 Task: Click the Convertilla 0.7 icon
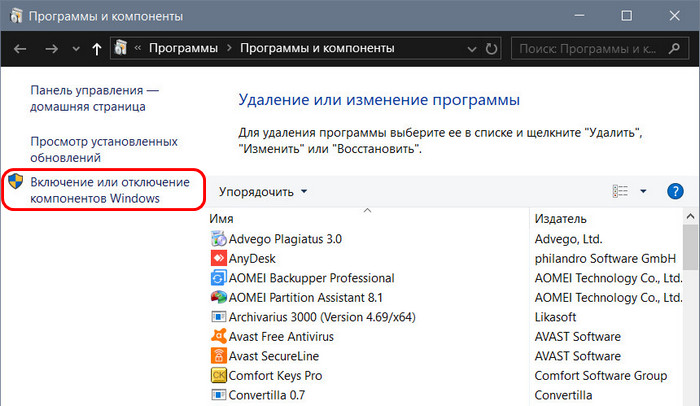point(218,395)
